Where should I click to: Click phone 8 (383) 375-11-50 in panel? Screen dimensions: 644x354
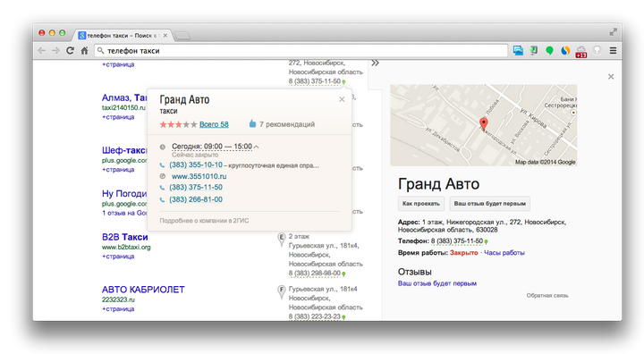pos(457,241)
